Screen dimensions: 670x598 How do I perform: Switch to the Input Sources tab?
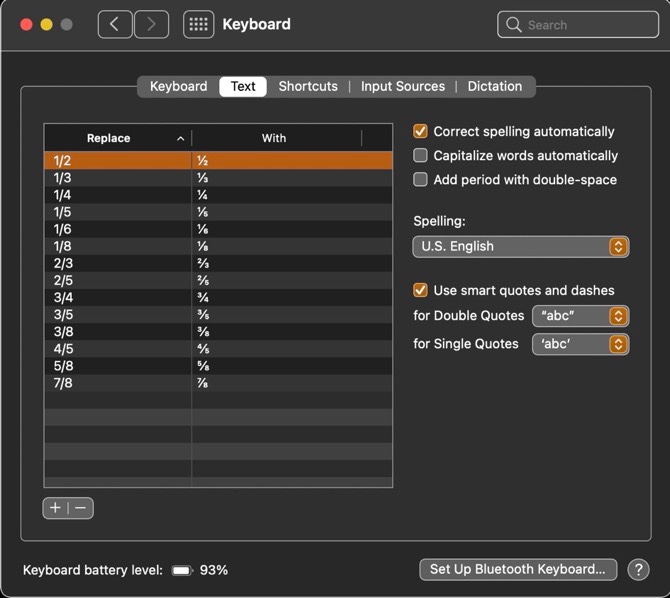coord(403,86)
